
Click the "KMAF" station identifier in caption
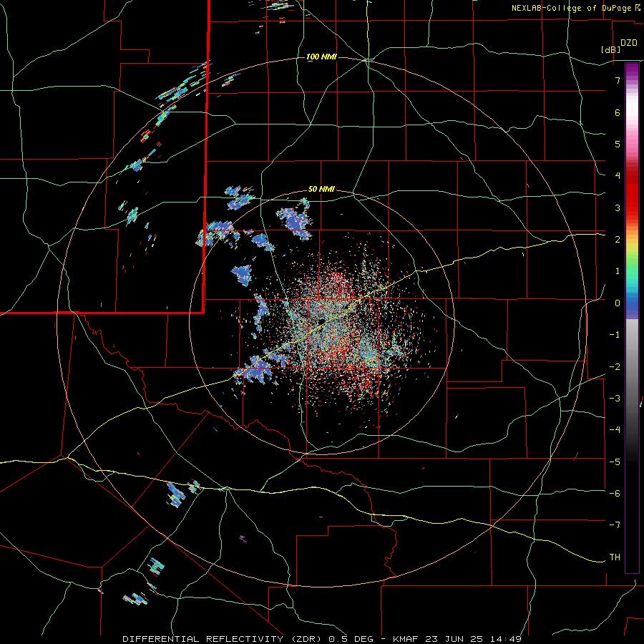click(406, 639)
